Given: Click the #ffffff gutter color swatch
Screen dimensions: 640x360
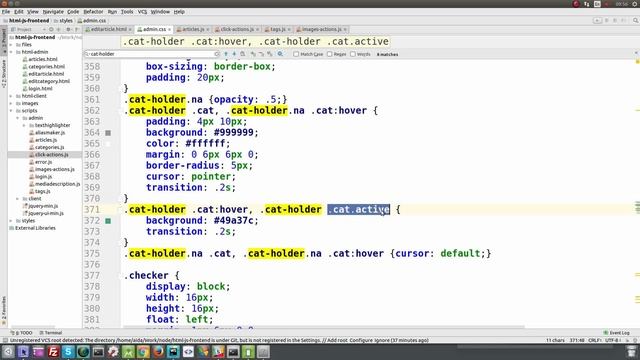Looking at the screenshot, I should coord(108,144).
